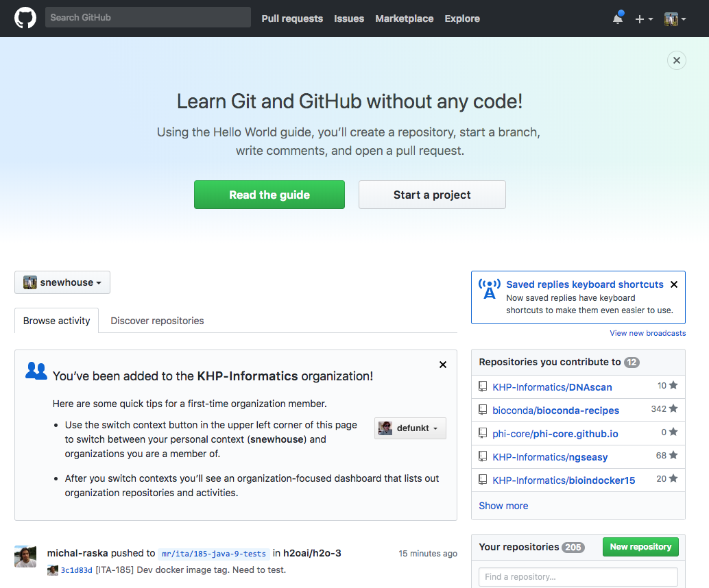The width and height of the screenshot is (709, 588).
Task: Click the repo icon beside KHP-Informatics/DNAscan
Action: (x=483, y=387)
